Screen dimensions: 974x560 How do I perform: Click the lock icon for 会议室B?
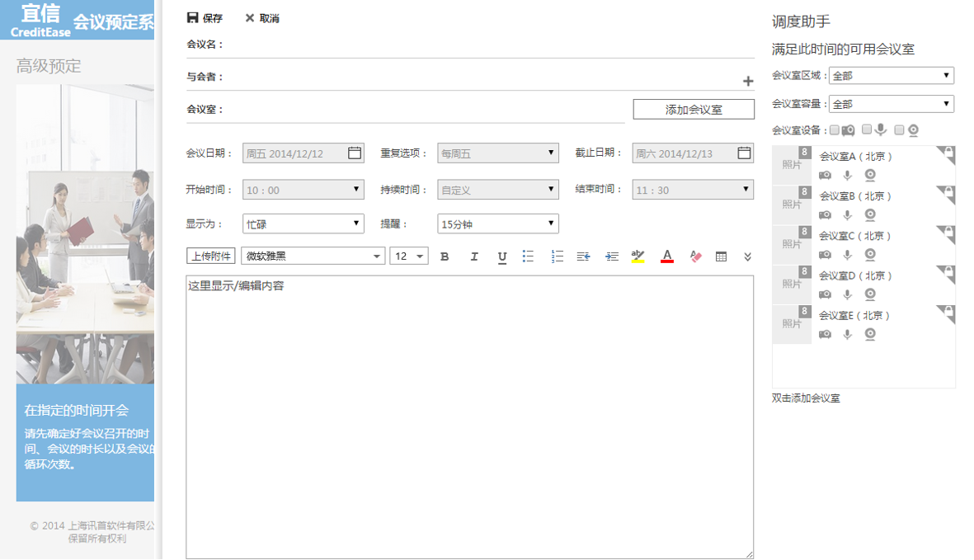click(x=948, y=194)
